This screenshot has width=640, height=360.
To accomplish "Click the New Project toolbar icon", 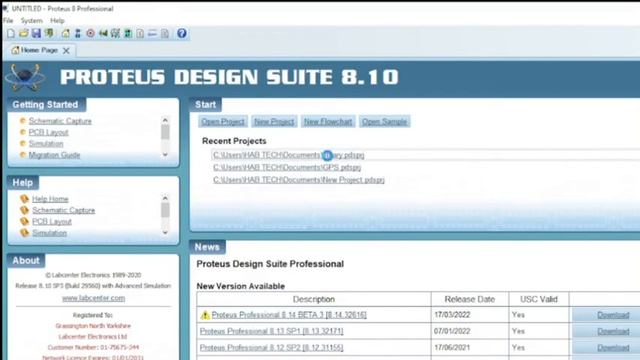I will point(11,33).
